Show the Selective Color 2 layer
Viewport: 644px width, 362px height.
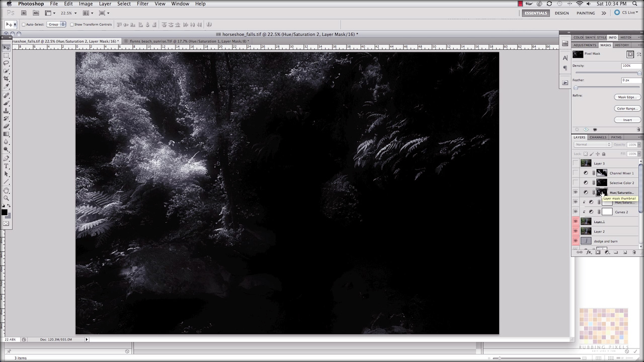(576, 183)
